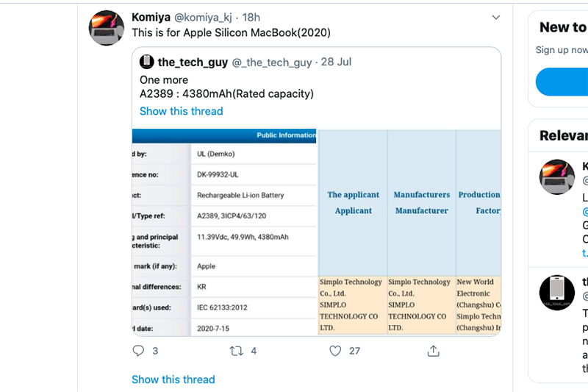588x392 pixels.
Task: Like the tweet with heart icon
Action: [335, 351]
